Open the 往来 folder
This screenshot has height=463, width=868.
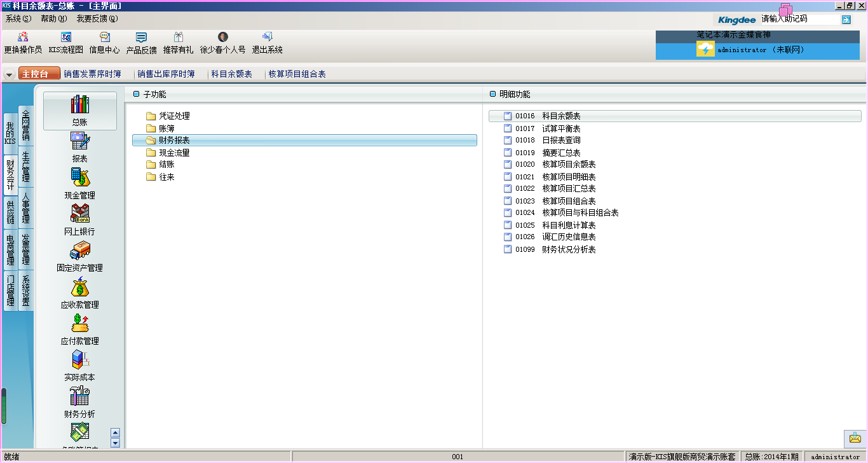point(160,177)
